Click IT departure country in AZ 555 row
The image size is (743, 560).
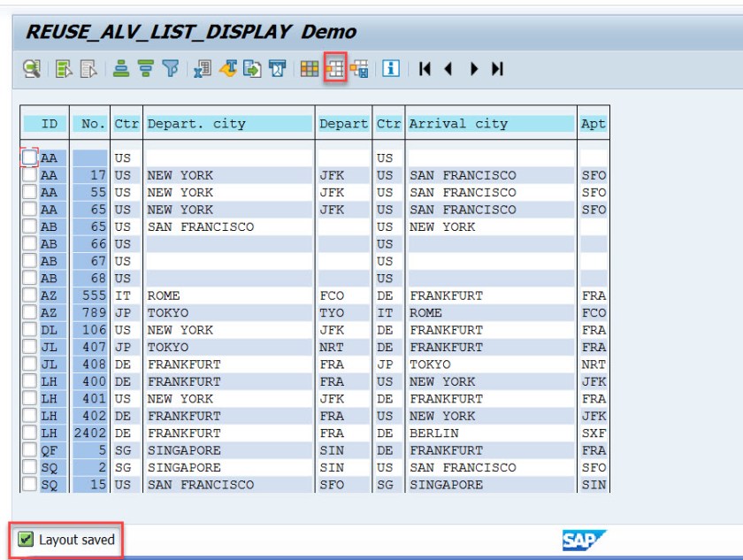123,295
